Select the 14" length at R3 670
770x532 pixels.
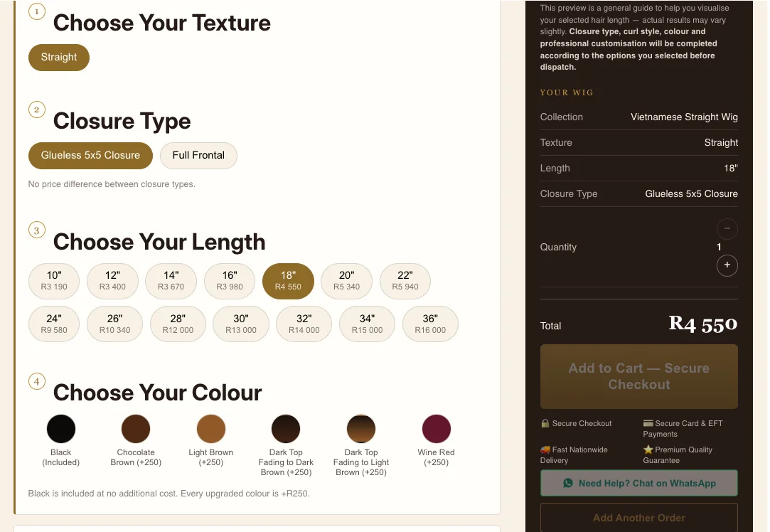coord(171,281)
